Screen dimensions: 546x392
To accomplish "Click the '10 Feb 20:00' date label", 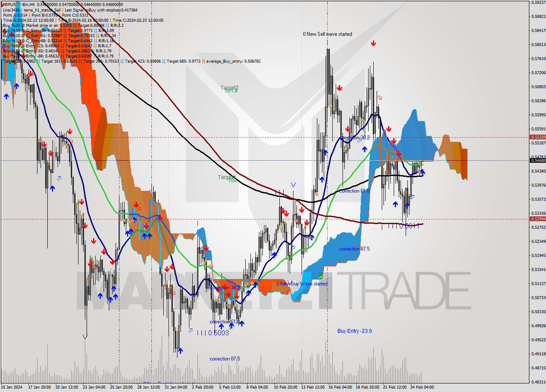I will point(285,387).
